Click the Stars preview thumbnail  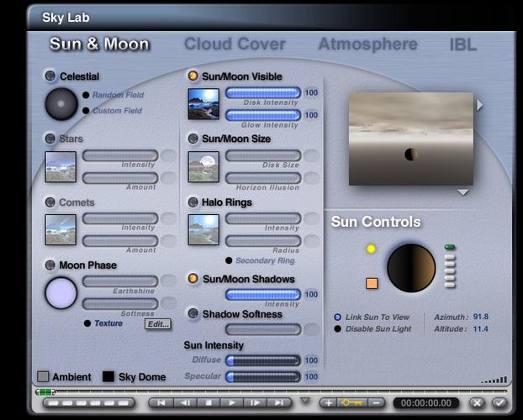61,166
